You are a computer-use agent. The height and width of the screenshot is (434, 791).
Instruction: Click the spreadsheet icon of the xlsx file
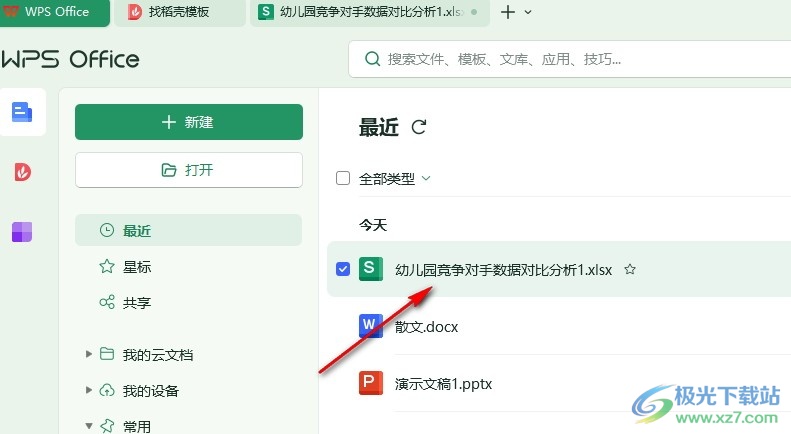(371, 269)
